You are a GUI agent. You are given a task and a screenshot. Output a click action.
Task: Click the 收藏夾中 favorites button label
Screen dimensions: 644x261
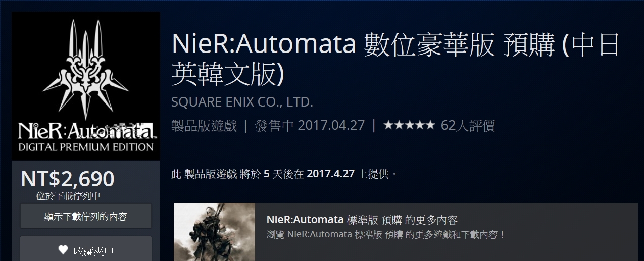point(94,250)
